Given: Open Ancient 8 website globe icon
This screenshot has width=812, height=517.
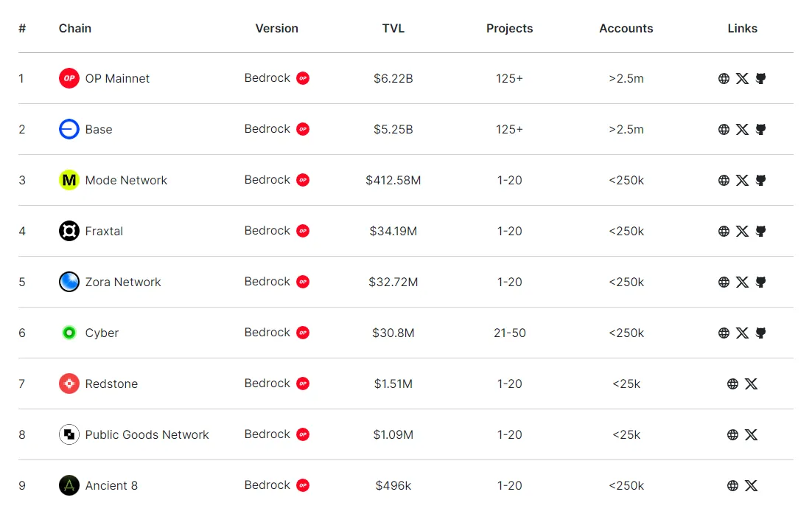Looking at the screenshot, I should point(732,485).
